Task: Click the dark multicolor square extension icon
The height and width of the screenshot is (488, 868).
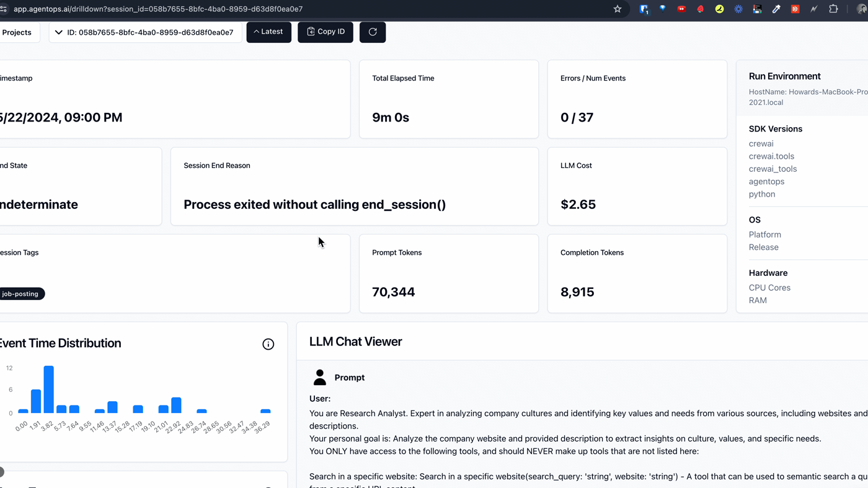Action: point(758,9)
